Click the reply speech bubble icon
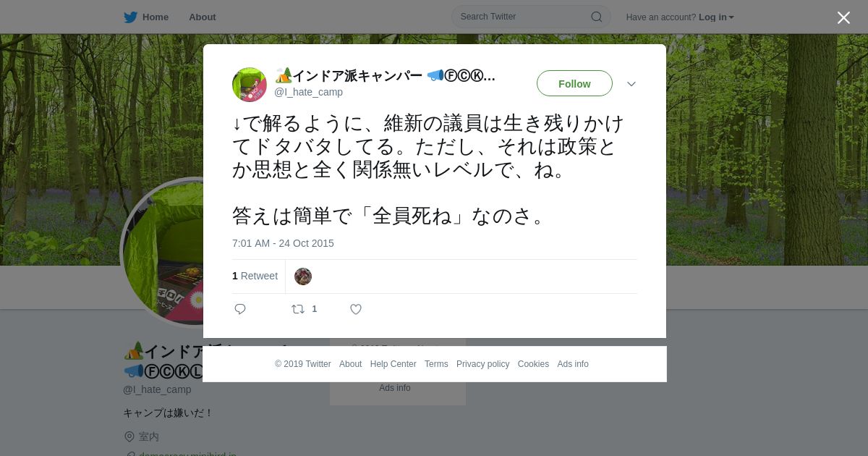 pyautogui.click(x=240, y=309)
